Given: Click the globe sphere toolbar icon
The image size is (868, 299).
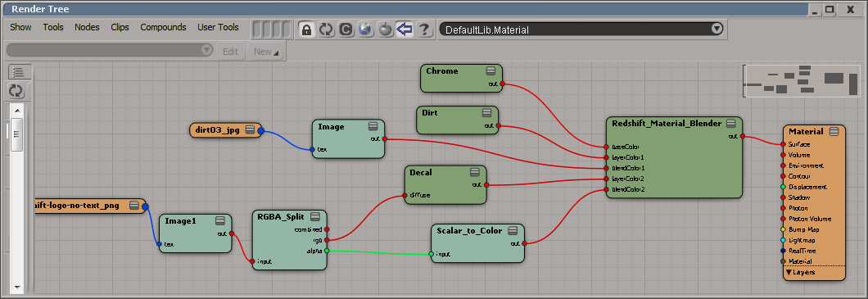Looking at the screenshot, I should 365,29.
